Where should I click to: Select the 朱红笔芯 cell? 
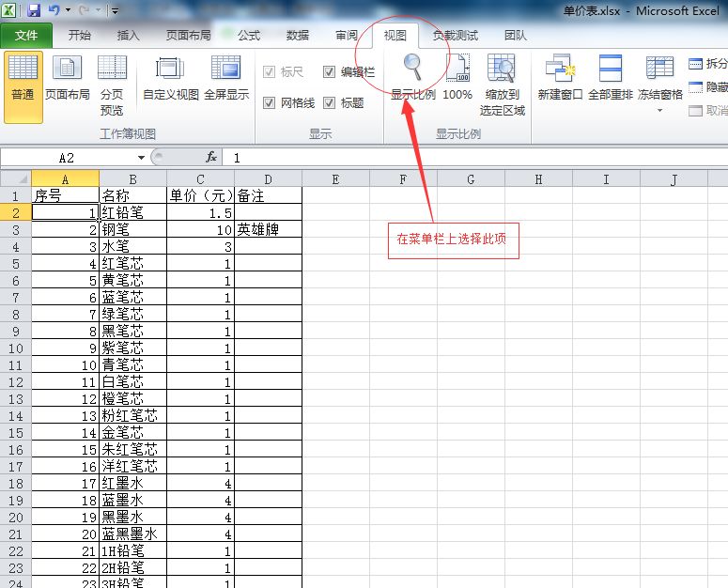[x=132, y=450]
